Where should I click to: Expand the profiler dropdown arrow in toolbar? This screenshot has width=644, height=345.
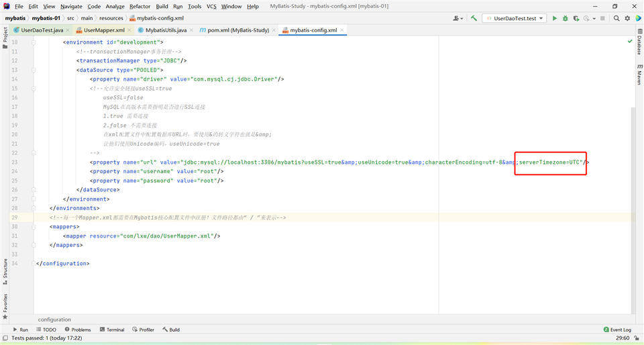coord(594,19)
